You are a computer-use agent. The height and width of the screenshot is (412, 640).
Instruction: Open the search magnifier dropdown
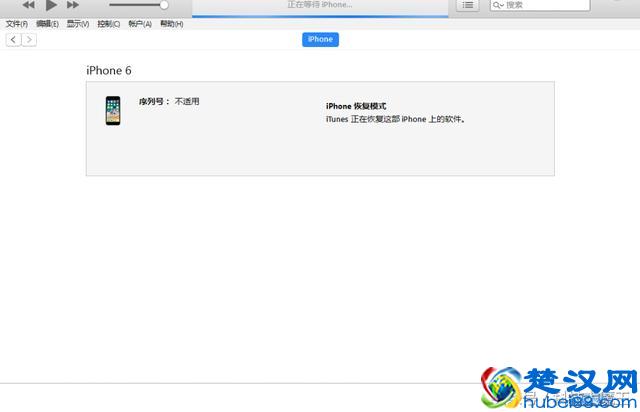(x=498, y=5)
